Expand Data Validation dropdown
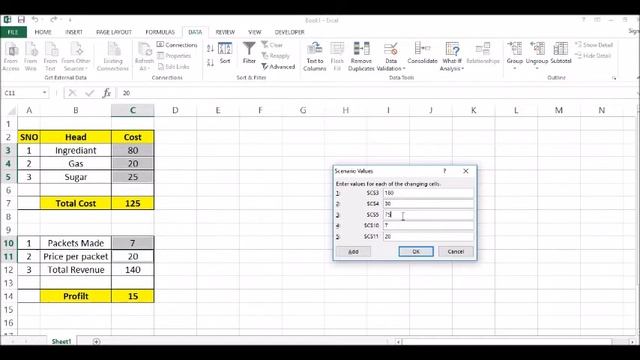The image size is (640, 360). coord(391,69)
